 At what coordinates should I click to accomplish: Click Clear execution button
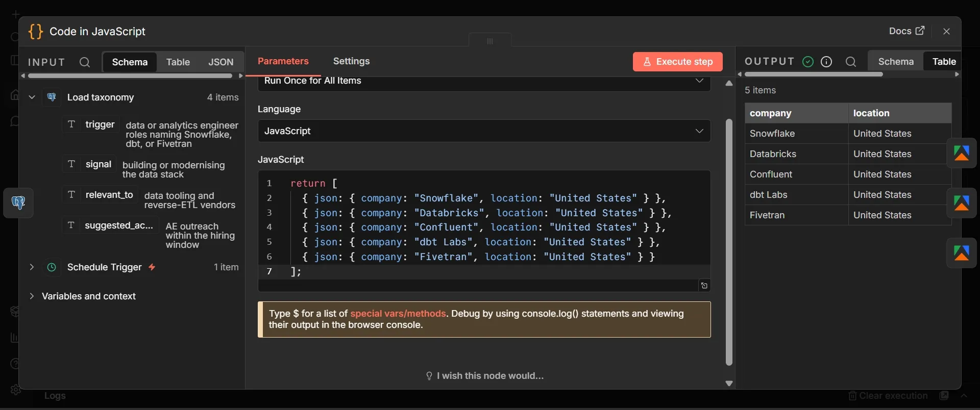coord(888,396)
